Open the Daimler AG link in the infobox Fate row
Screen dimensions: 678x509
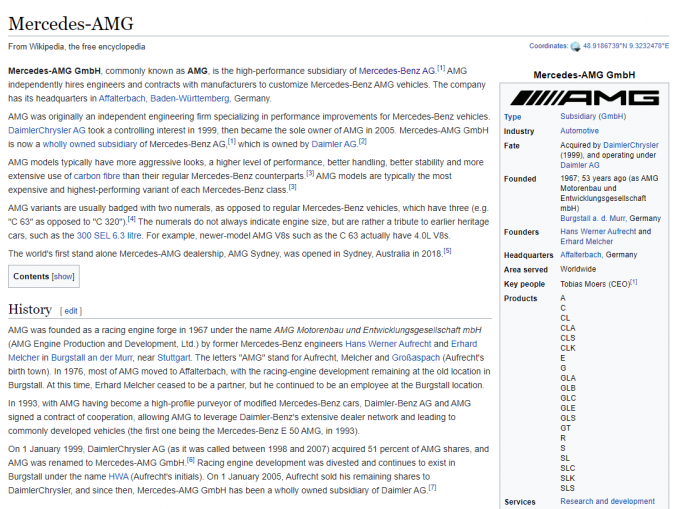[x=580, y=165]
